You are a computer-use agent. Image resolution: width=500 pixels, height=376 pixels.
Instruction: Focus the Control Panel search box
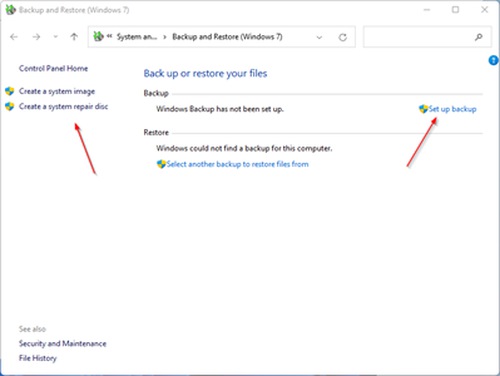[x=427, y=37]
